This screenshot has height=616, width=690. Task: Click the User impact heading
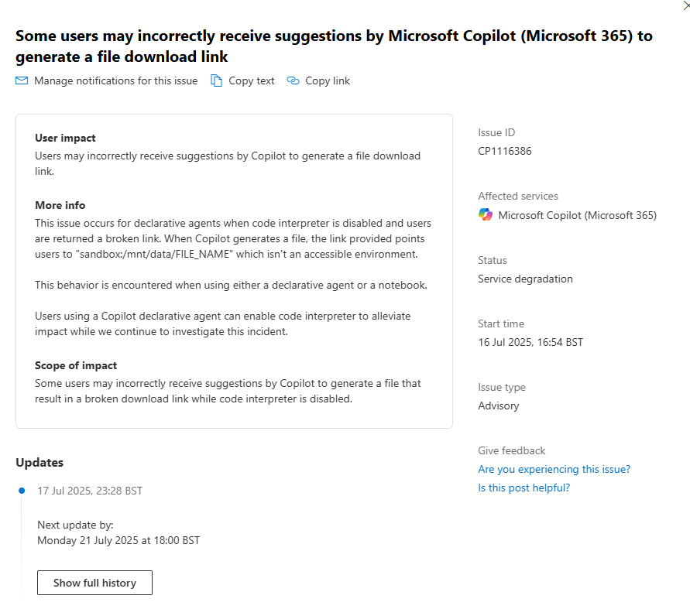65,138
